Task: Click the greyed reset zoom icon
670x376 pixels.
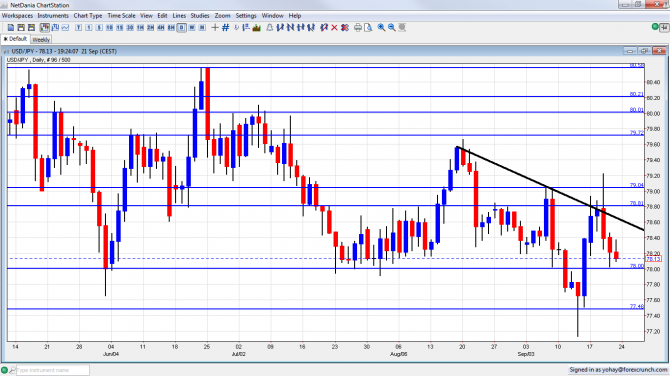Action: (x=402, y=28)
